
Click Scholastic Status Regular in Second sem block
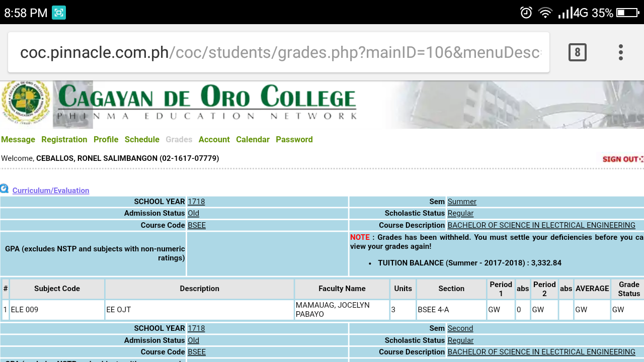point(460,340)
